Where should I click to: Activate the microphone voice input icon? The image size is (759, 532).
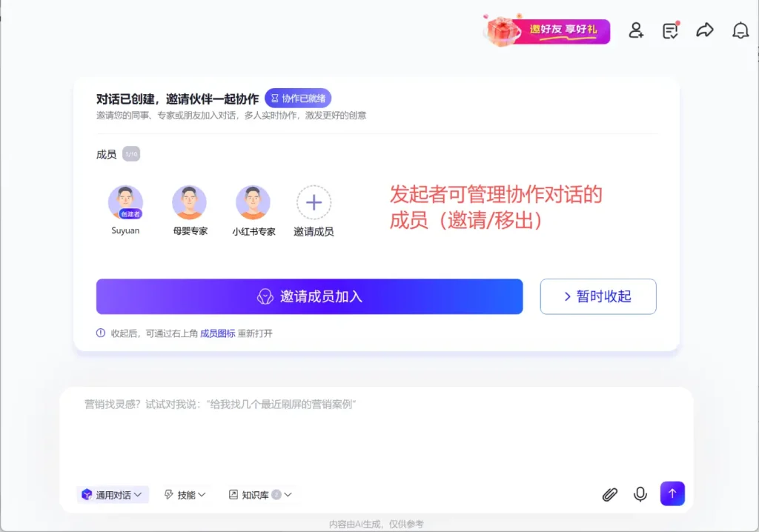pyautogui.click(x=640, y=494)
